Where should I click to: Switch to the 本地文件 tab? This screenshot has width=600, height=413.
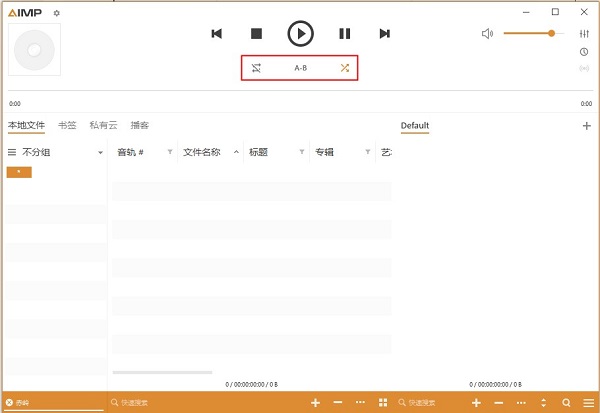pyautogui.click(x=26, y=125)
